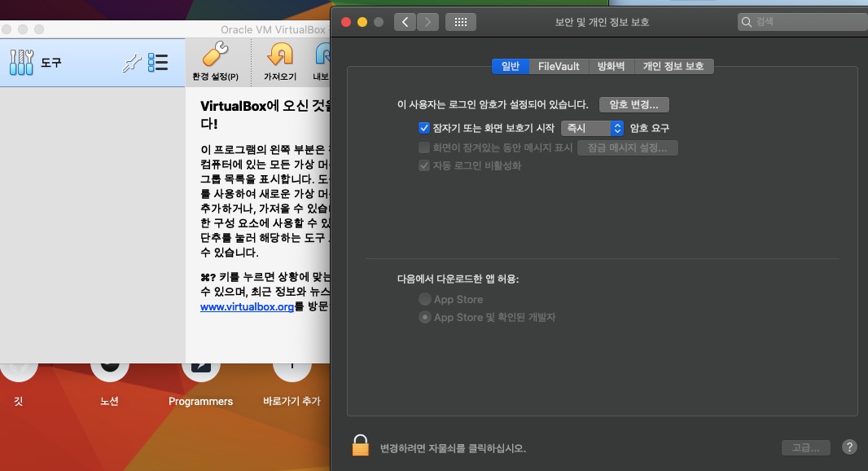Click the 다음에서 다운로드한 앱 허용: label

pyautogui.click(x=458, y=279)
